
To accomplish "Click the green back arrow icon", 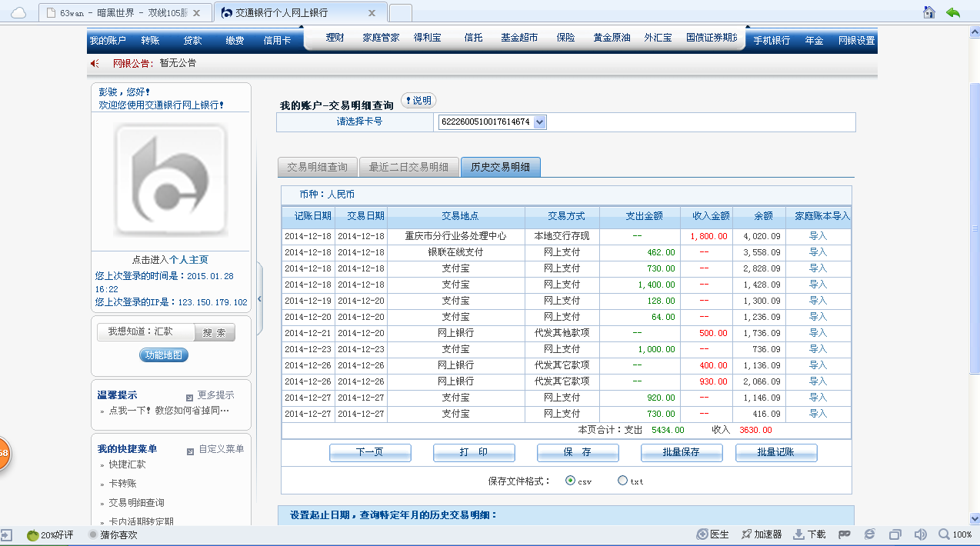I will click(x=953, y=12).
